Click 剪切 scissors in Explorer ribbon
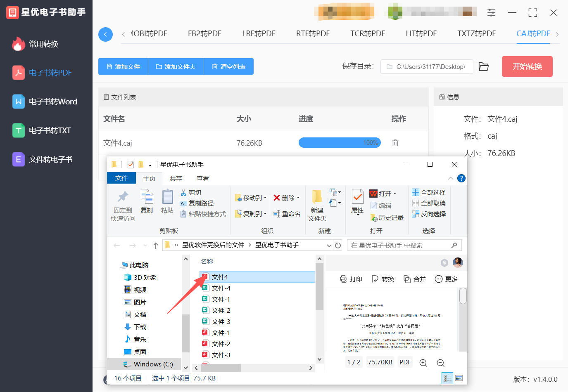This screenshot has width=568, height=392. tap(190, 192)
